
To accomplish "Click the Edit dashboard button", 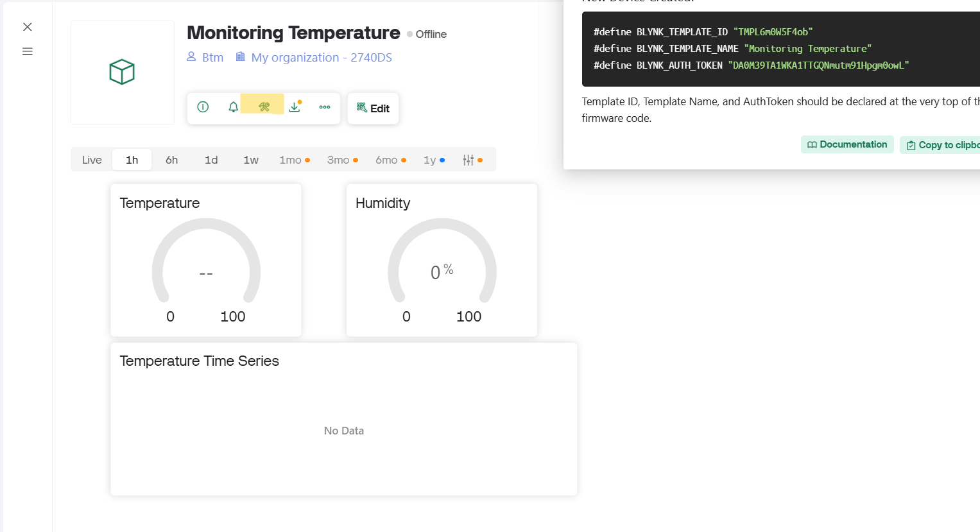I will (373, 108).
